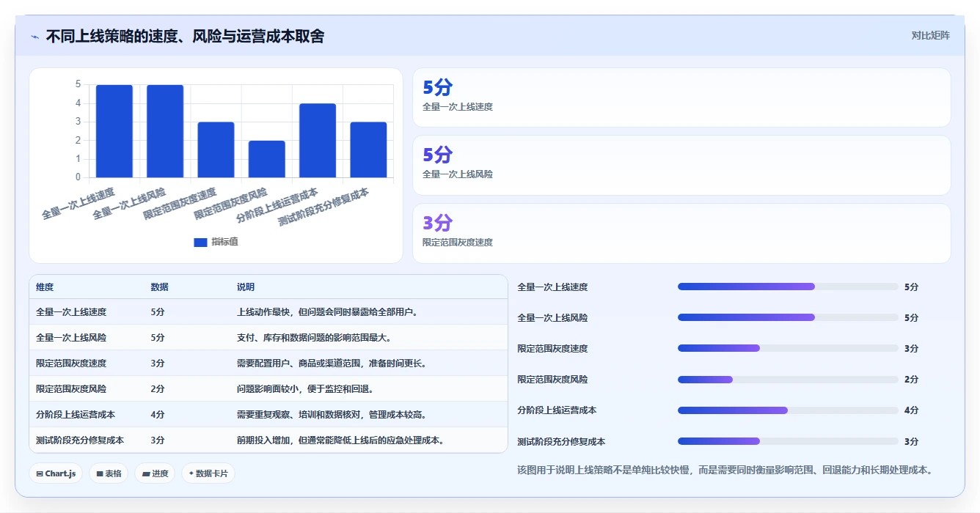Screen dimensions: 980x513
Task: Select the 表格 tag chip
Action: (109, 473)
